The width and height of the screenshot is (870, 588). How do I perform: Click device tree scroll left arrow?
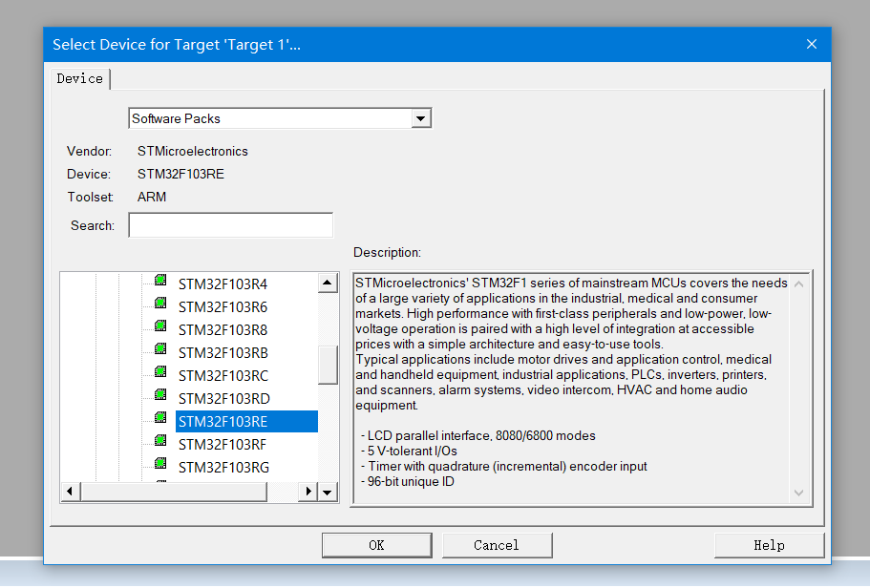tap(70, 492)
